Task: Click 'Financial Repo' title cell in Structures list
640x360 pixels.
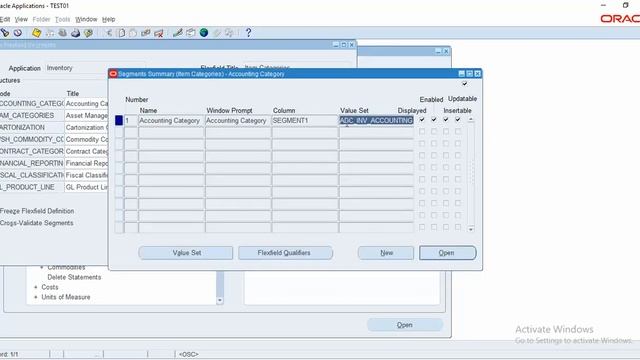Action: tap(87, 163)
